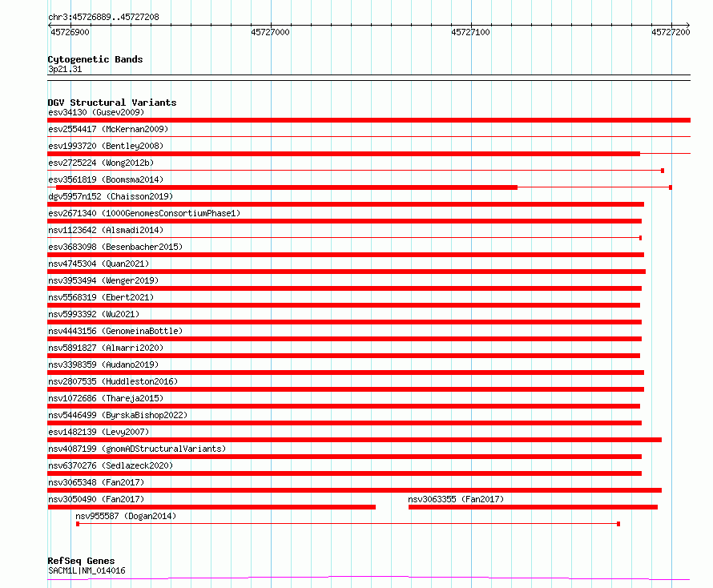Select esv3683098 (Besenbacher2015) label
This screenshot has width=713, height=588.
click(x=115, y=247)
